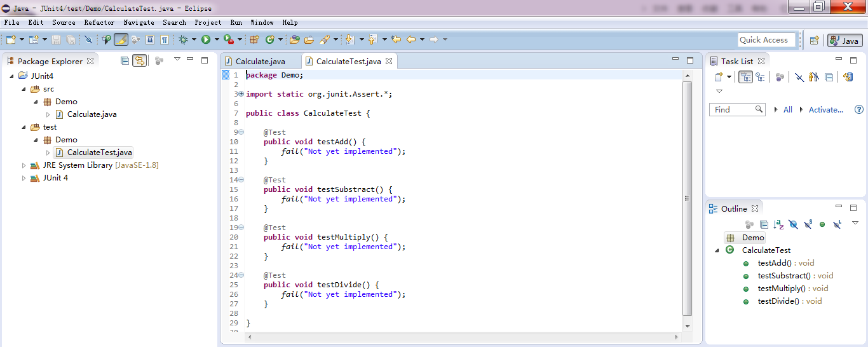Click the Java perspective button
Viewport: 868px width, 347px height.
(x=844, y=40)
